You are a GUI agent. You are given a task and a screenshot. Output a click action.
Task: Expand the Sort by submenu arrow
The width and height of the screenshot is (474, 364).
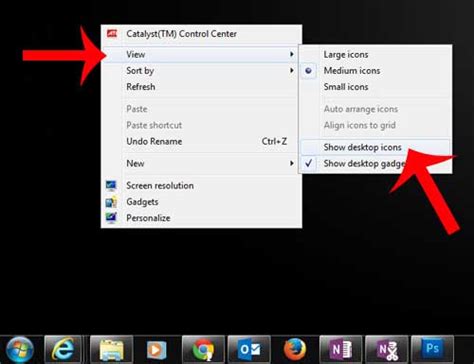click(x=292, y=70)
